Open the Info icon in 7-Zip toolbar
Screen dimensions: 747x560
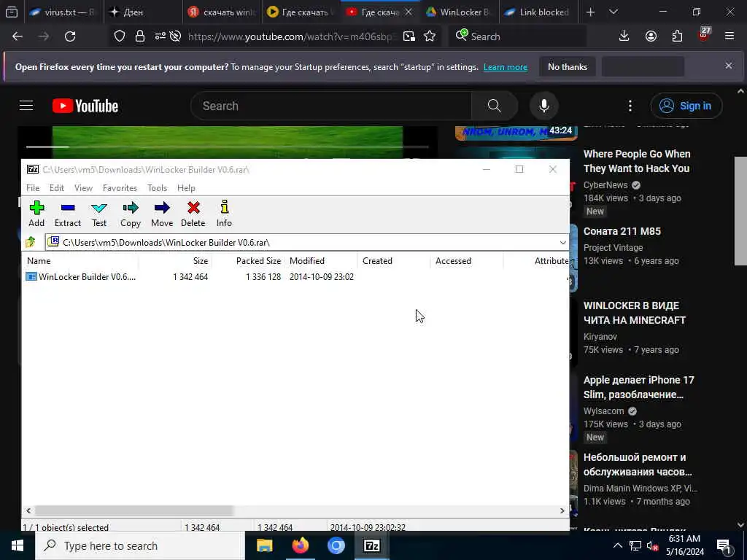[224, 214]
